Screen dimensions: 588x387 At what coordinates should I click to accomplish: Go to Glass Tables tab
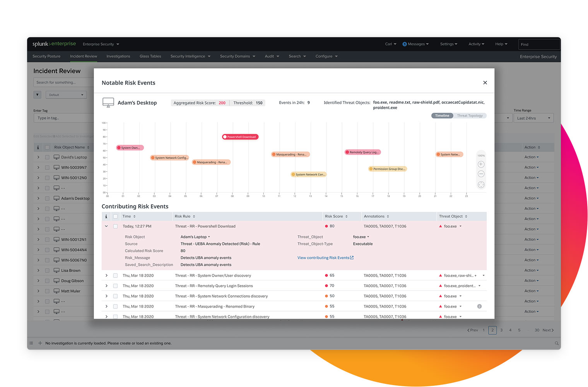tap(150, 57)
